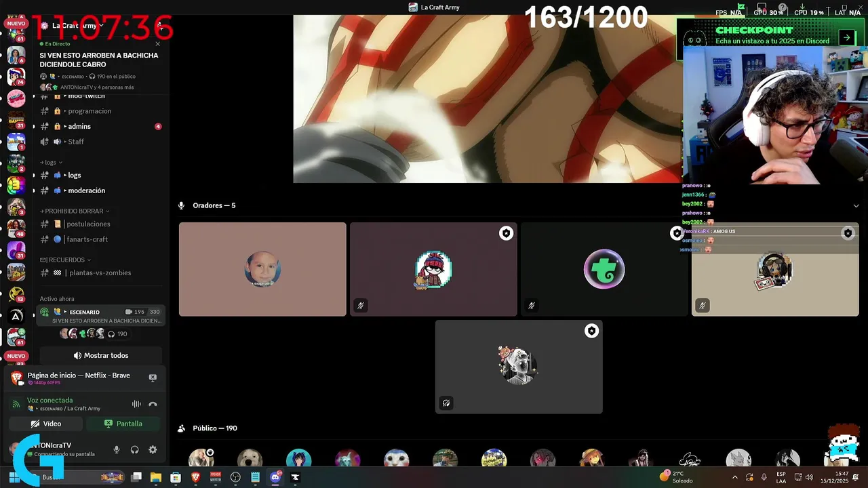The image size is (868, 488).
Task: Collapse the PROHIBIDO BORRAR category
Action: [x=75, y=211]
